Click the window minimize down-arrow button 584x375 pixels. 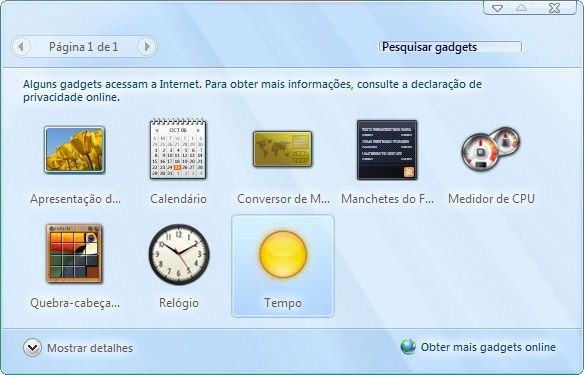pyautogui.click(x=498, y=8)
